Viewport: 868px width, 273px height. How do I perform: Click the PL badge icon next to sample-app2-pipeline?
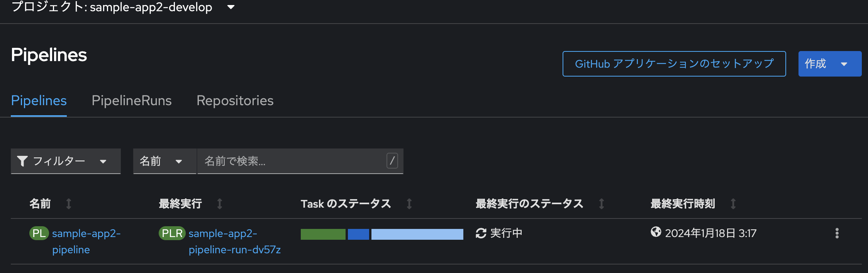(39, 233)
